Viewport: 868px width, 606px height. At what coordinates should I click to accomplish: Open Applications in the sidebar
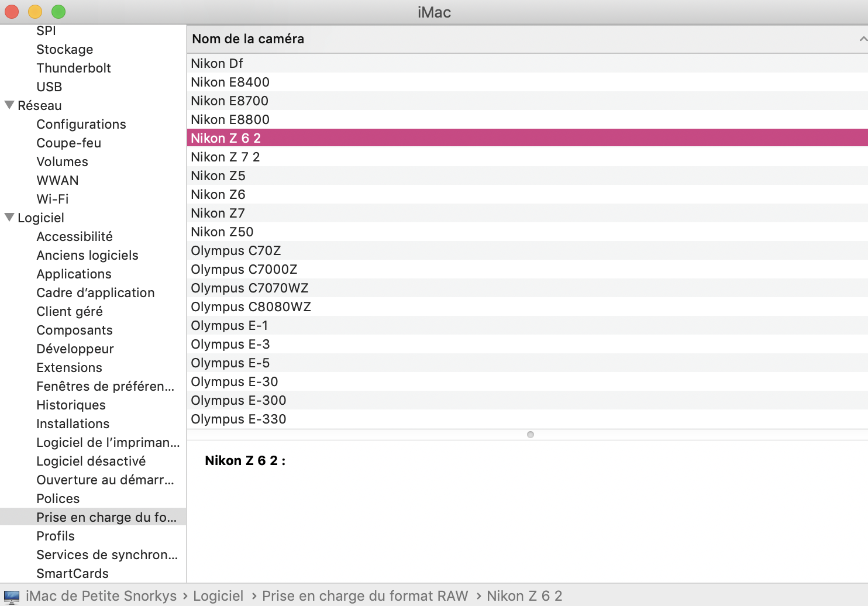(74, 274)
